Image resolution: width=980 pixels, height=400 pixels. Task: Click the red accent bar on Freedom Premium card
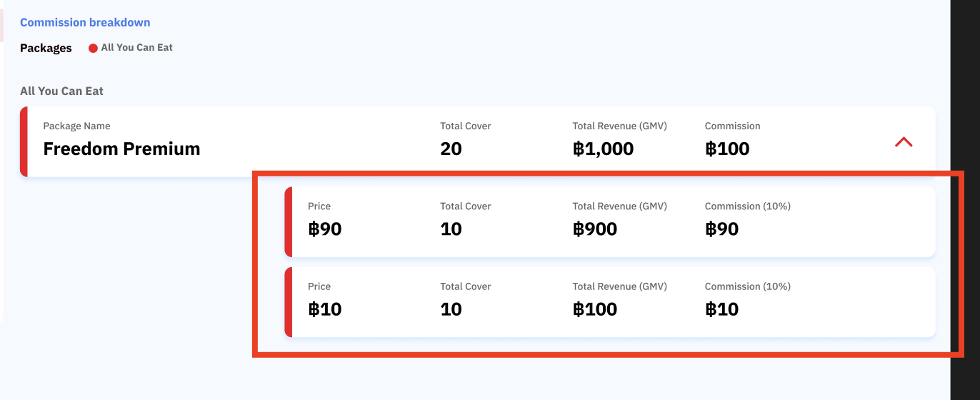tap(24, 141)
